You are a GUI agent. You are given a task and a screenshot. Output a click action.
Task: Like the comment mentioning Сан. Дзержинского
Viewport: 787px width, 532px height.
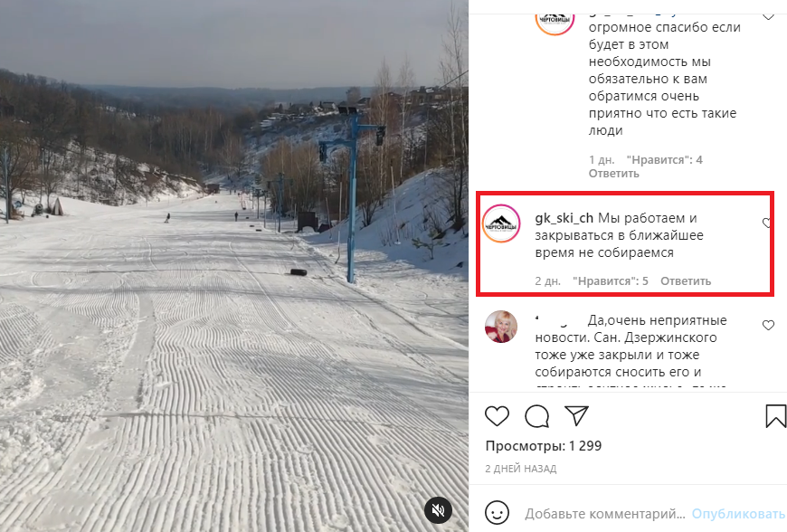768,325
